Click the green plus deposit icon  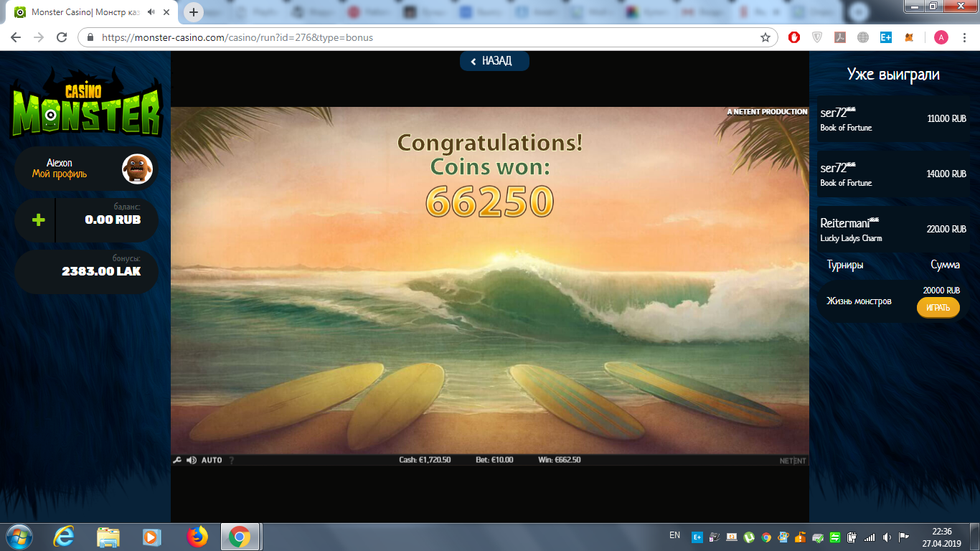(x=39, y=220)
